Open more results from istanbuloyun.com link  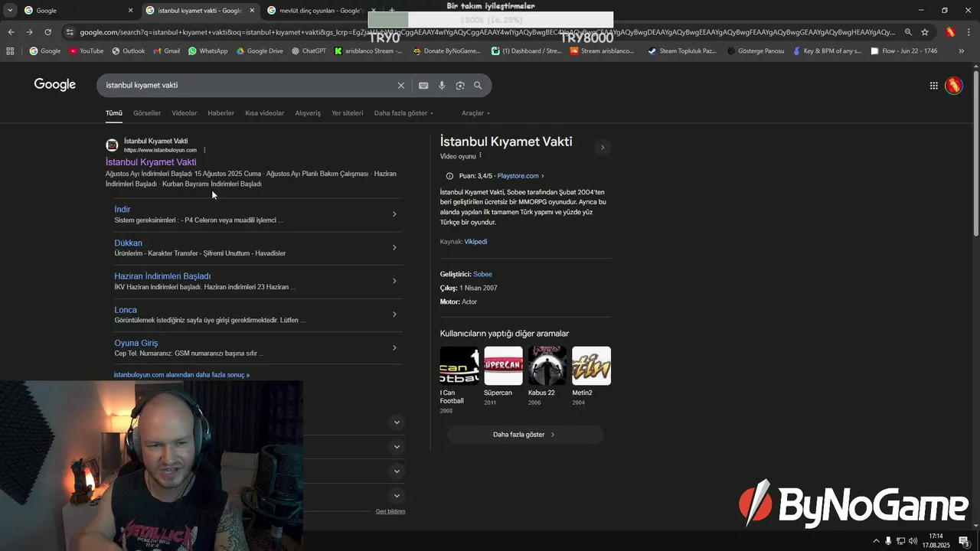pyautogui.click(x=181, y=375)
